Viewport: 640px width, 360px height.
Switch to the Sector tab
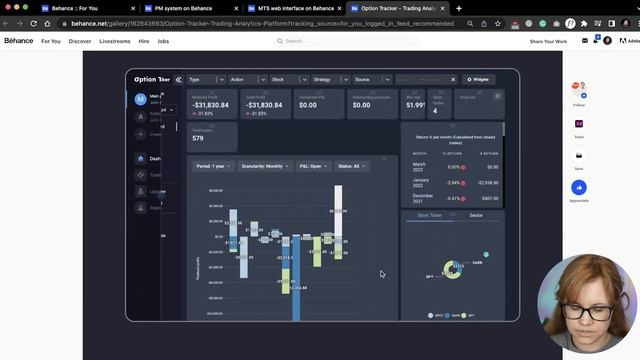476,215
